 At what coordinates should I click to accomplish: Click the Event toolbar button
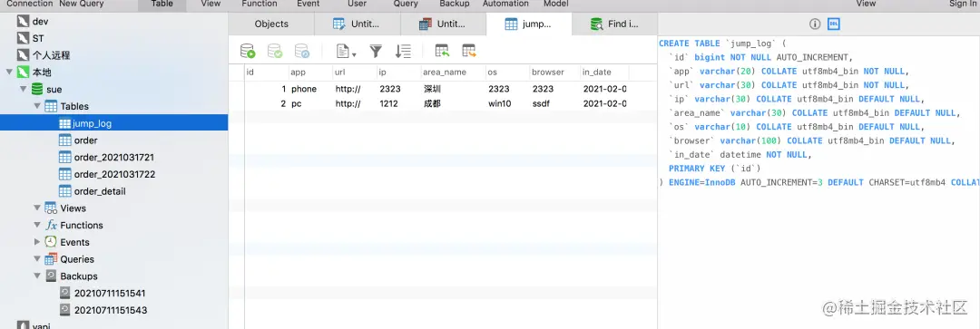(x=309, y=4)
